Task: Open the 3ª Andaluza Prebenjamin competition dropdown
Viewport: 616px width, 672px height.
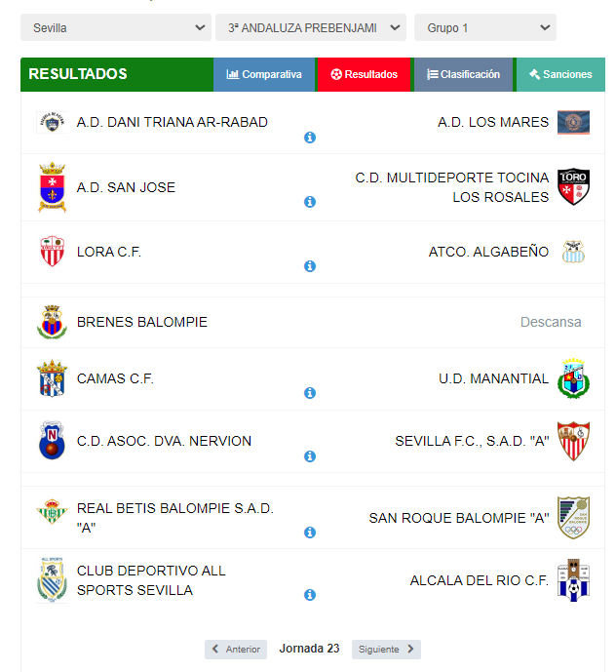Action: point(311,28)
